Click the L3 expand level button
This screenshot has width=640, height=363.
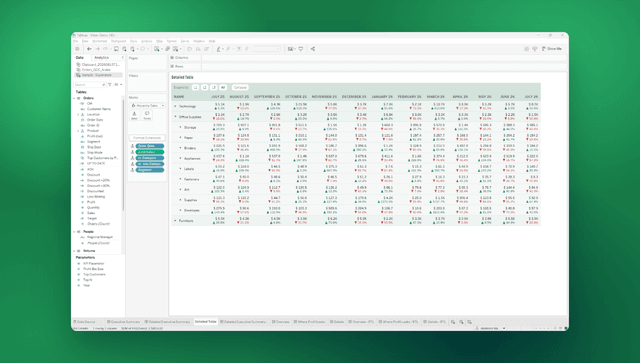click(213, 87)
